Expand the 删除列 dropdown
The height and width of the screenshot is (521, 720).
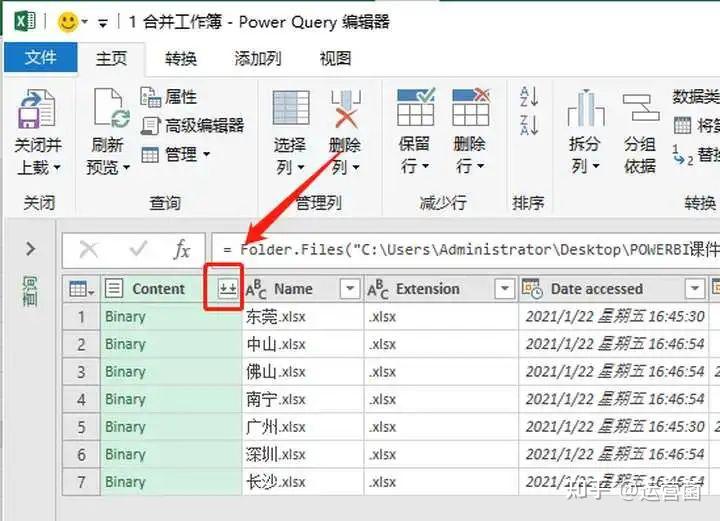356,167
